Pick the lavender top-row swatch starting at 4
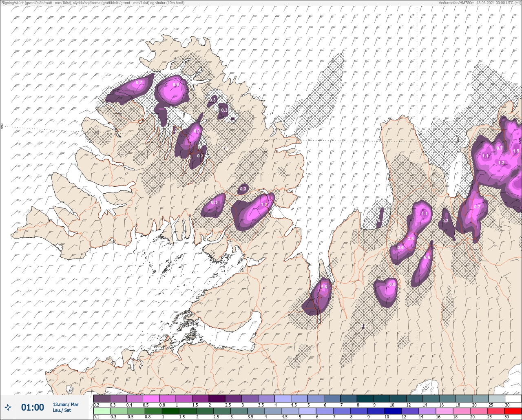Viewport: 522px width, 420px height. [283, 398]
